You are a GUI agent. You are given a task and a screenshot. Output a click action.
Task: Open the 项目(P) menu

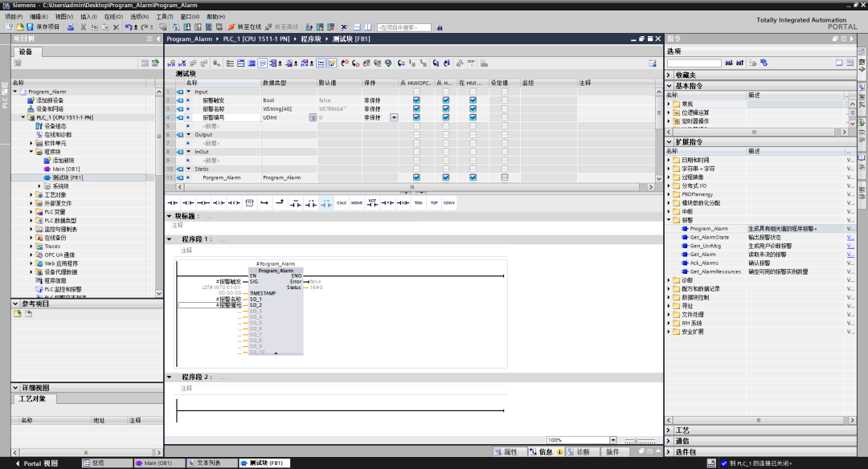pyautogui.click(x=14, y=17)
